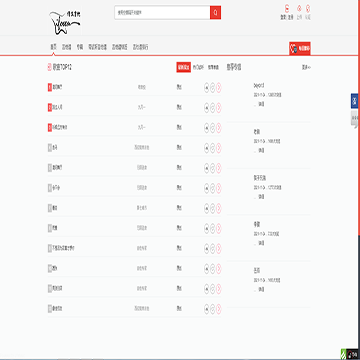Image resolution: width=360 pixels, height=360 pixels.
Task: Play the rank 10 song using red icon
Action: pos(219,269)
